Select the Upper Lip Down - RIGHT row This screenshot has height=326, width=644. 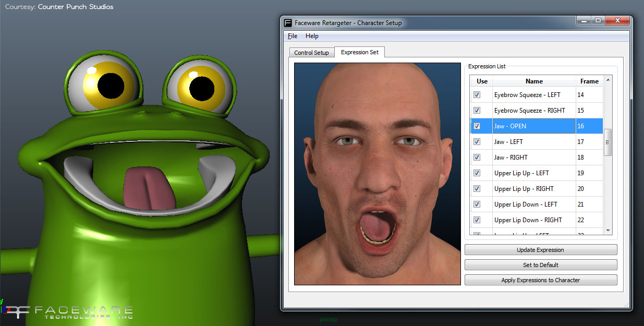[537, 220]
